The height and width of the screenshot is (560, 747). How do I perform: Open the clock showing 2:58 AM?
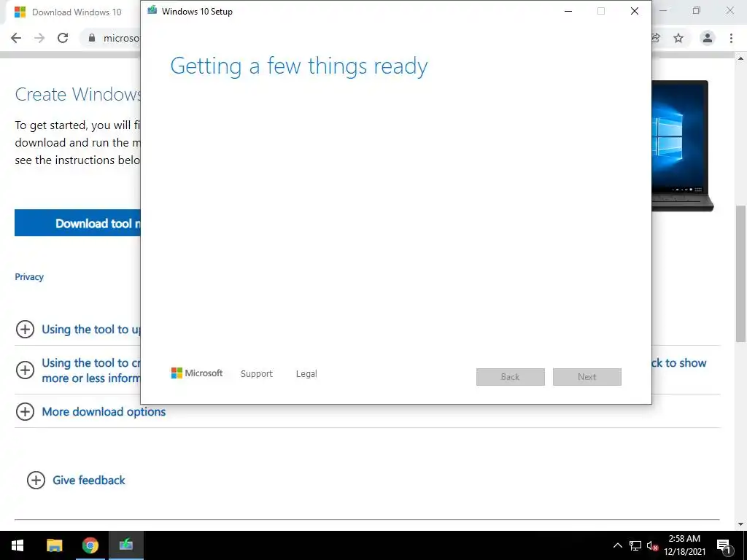(x=684, y=545)
